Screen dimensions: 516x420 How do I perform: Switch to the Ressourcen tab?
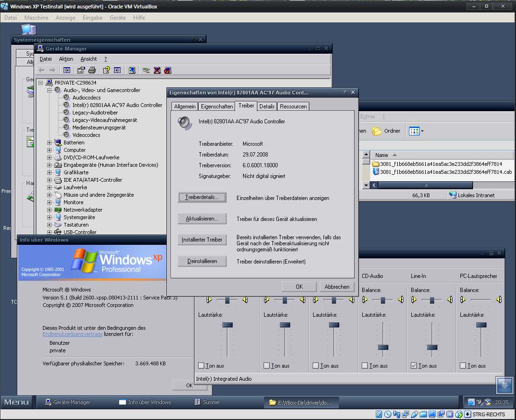pyautogui.click(x=293, y=106)
